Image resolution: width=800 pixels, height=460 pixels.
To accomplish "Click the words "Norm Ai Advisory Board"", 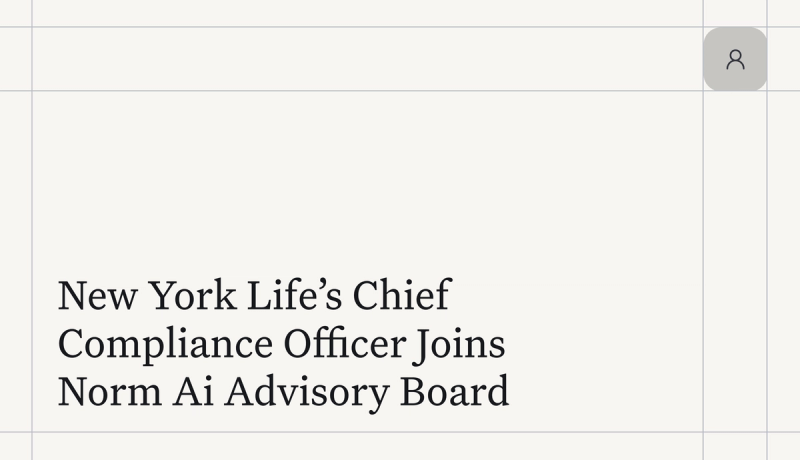I will (283, 391).
